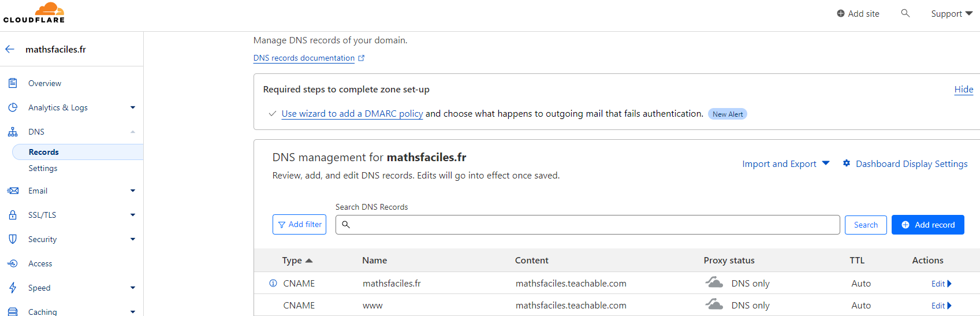Click the back arrow beside mathsfaciles.fr
This screenshot has height=316, width=980.
point(10,49)
